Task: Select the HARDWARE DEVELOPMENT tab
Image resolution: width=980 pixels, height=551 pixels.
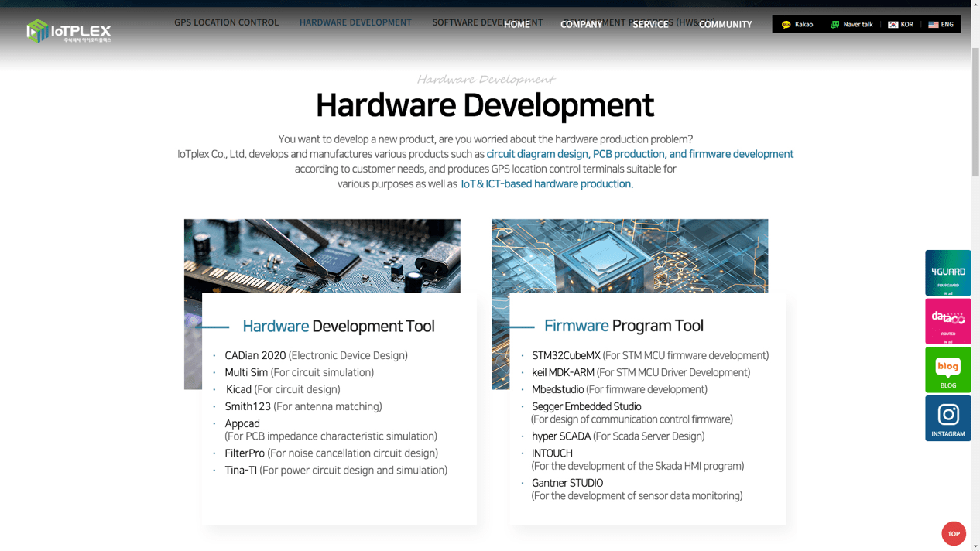Action: coord(355,22)
